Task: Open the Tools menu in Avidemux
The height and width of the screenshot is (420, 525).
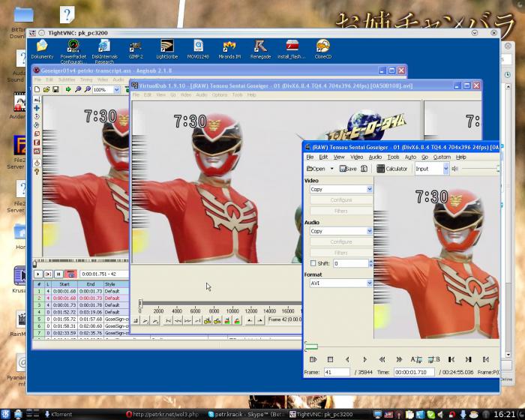Action: [394, 157]
